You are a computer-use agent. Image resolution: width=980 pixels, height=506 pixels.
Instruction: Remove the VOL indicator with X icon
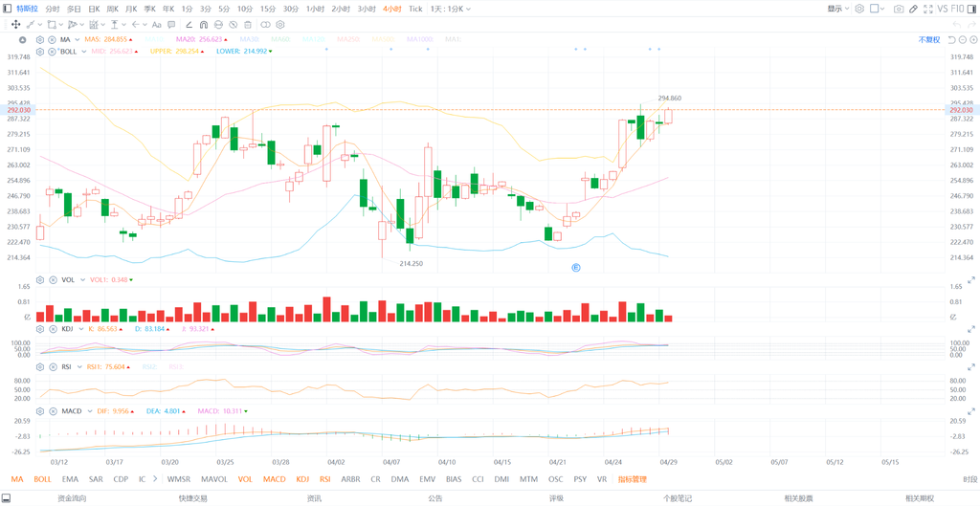click(x=52, y=280)
